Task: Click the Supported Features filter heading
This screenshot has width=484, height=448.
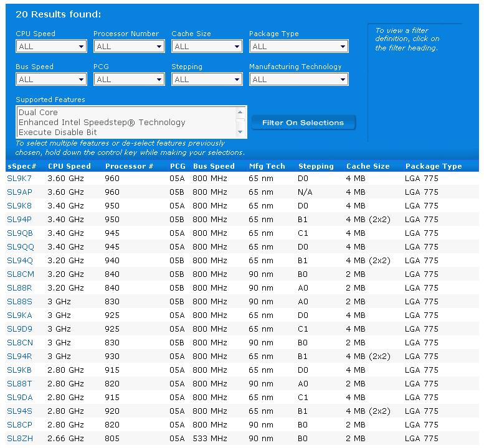Action: coord(50,100)
